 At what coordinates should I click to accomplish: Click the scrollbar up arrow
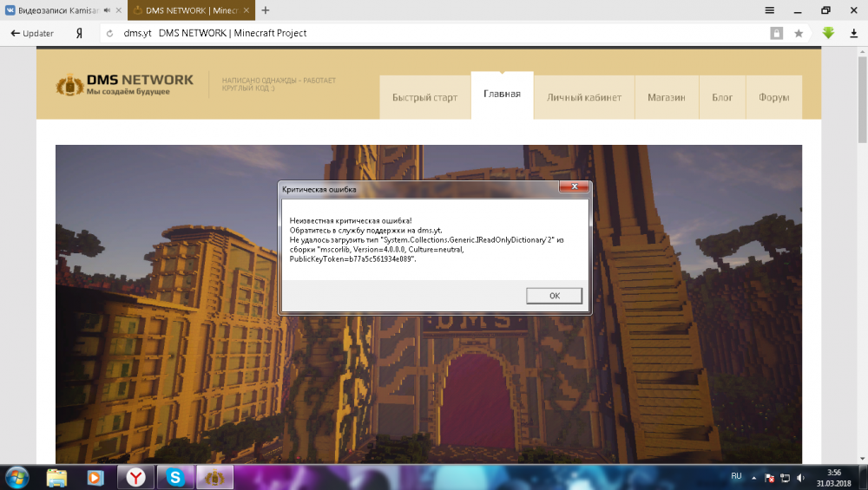(863, 52)
